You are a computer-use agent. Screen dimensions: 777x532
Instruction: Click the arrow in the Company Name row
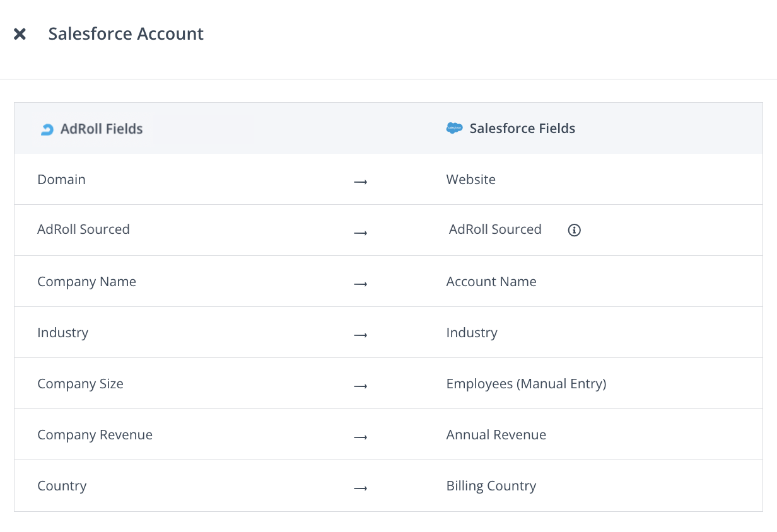[360, 284]
